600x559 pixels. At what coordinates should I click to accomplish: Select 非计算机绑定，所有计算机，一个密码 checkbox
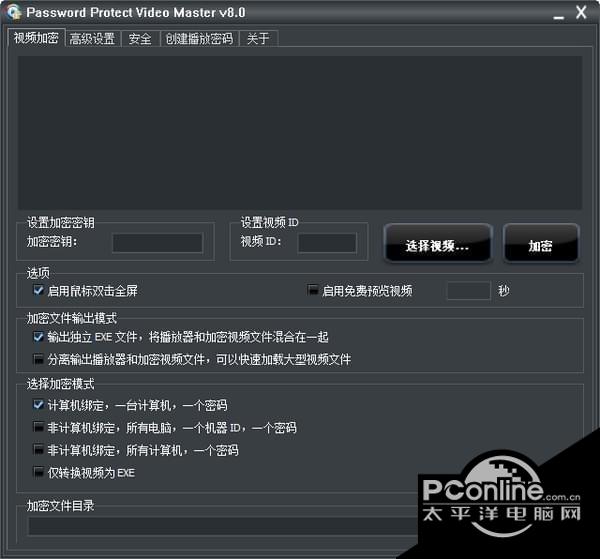pos(38,450)
